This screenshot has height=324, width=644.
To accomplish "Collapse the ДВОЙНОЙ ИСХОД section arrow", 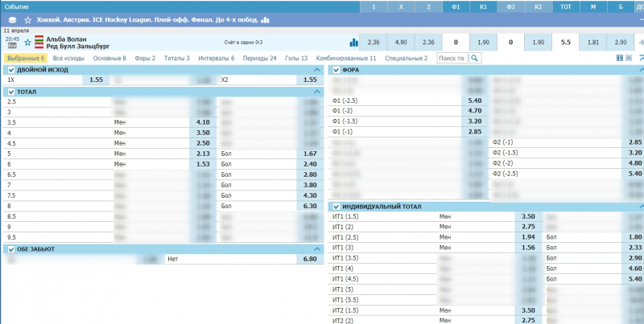I will [x=317, y=70].
